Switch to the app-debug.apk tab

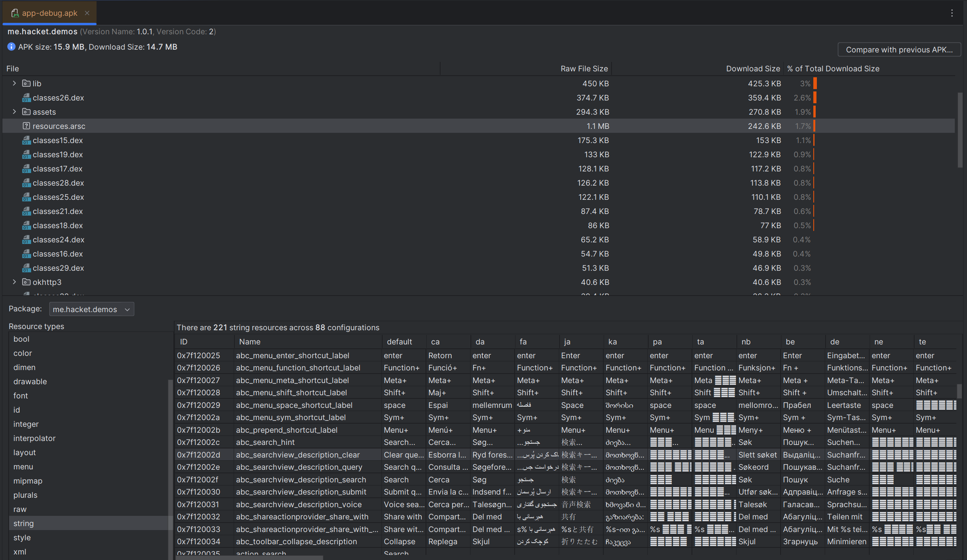click(49, 13)
